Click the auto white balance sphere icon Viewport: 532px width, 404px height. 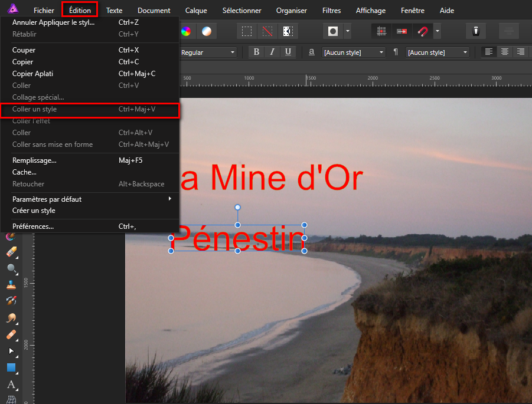207,31
